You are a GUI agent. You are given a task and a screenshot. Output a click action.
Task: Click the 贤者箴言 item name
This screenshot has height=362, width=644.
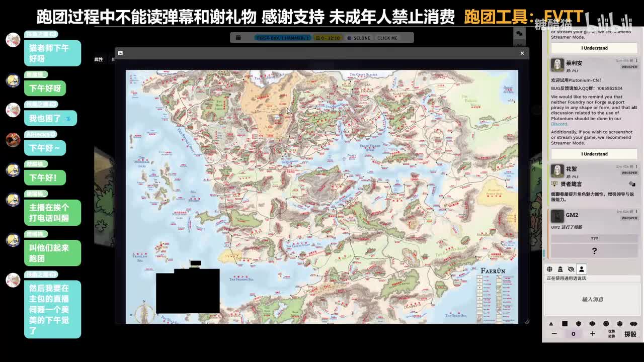click(572, 184)
